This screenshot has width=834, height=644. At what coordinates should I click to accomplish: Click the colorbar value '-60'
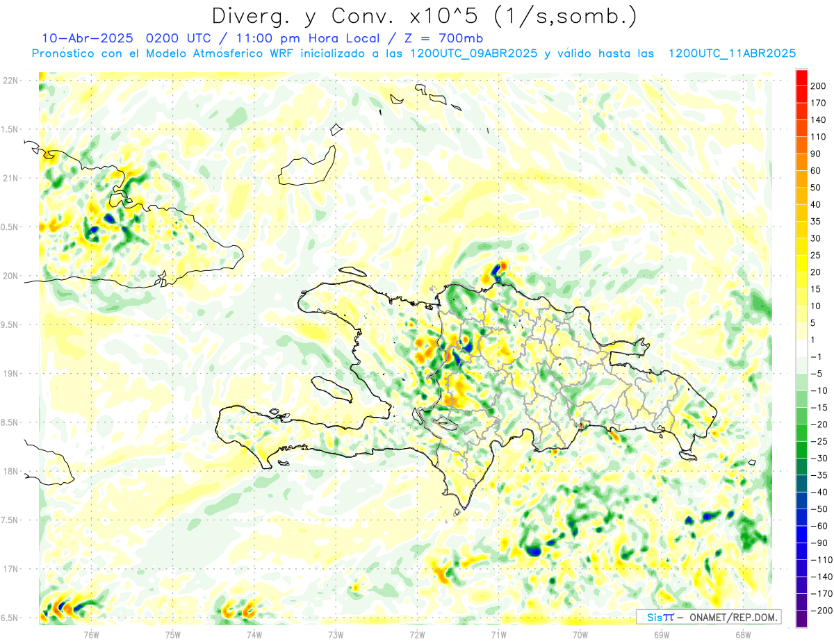(819, 526)
